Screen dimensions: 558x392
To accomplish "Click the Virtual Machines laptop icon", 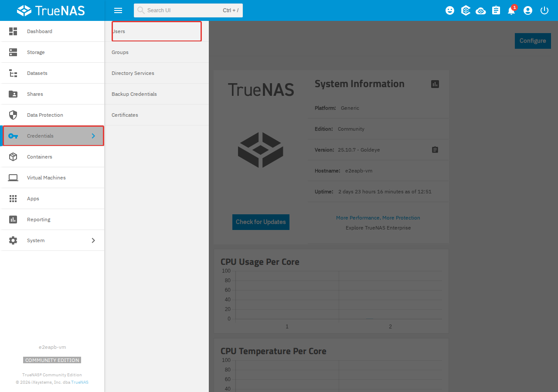I will pos(13,178).
